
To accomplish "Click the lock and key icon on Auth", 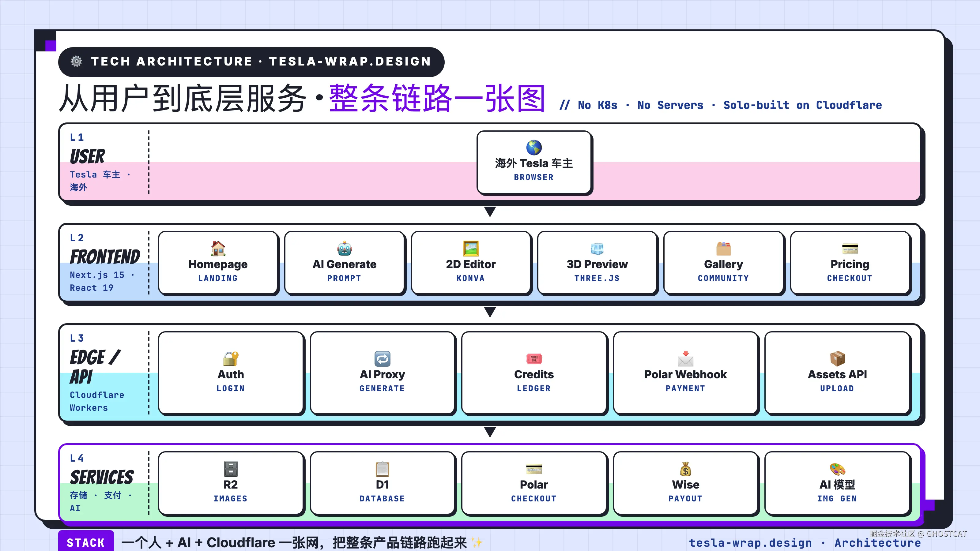I will (231, 358).
